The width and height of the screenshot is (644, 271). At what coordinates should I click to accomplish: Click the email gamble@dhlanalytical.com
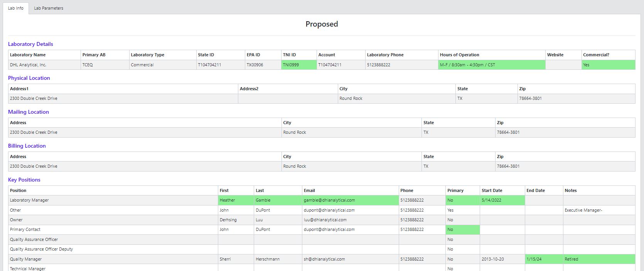(351, 200)
